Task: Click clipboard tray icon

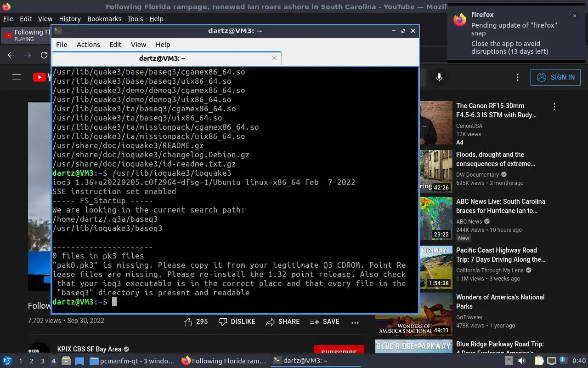Action: pyautogui.click(x=539, y=361)
